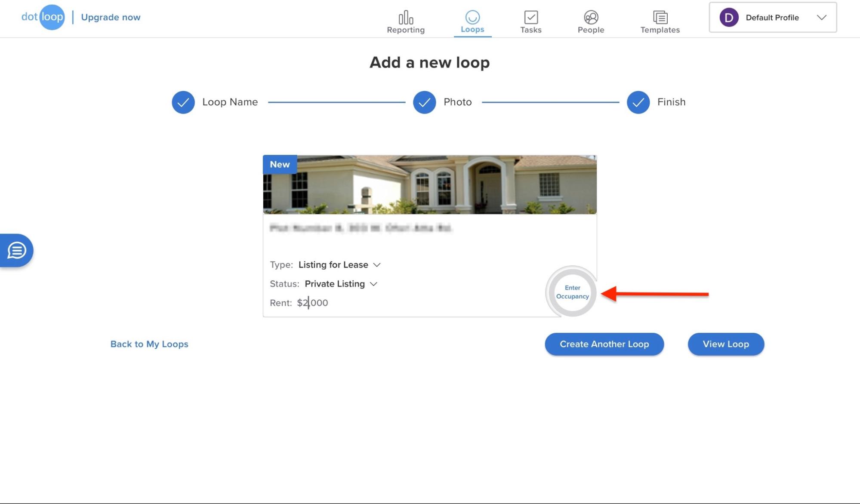Select the Finish step checkmark

638,102
